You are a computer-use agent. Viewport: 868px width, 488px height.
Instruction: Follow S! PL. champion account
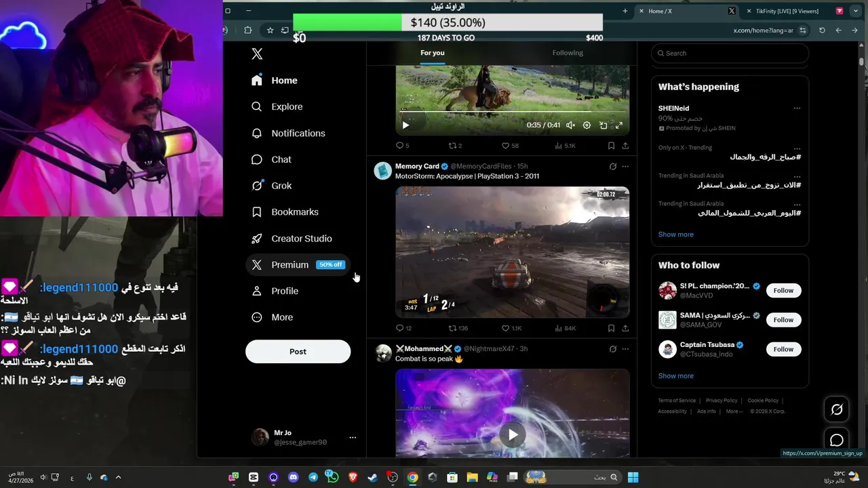783,291
